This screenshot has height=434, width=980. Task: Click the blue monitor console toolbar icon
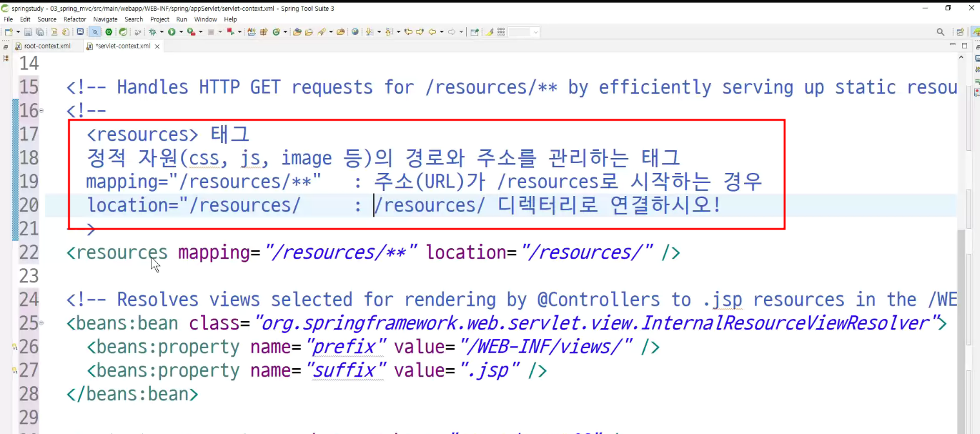[x=80, y=32]
